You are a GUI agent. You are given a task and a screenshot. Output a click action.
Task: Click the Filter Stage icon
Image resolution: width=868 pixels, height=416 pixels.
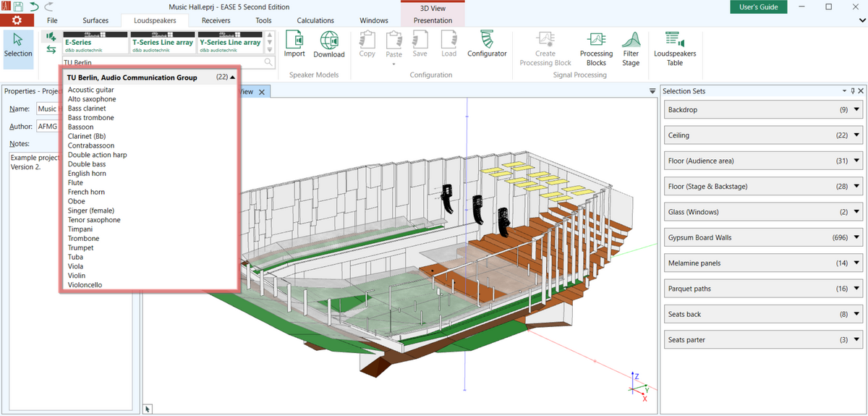point(631,48)
